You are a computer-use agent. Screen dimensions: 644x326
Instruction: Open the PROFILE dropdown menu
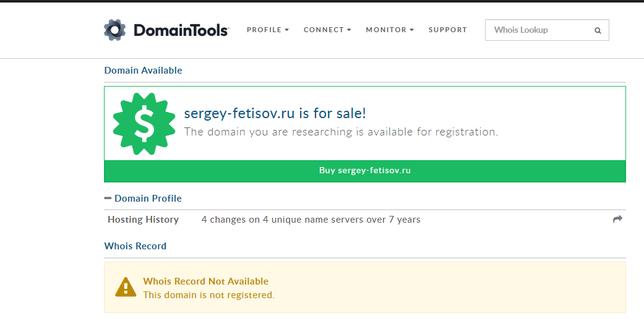[268, 30]
